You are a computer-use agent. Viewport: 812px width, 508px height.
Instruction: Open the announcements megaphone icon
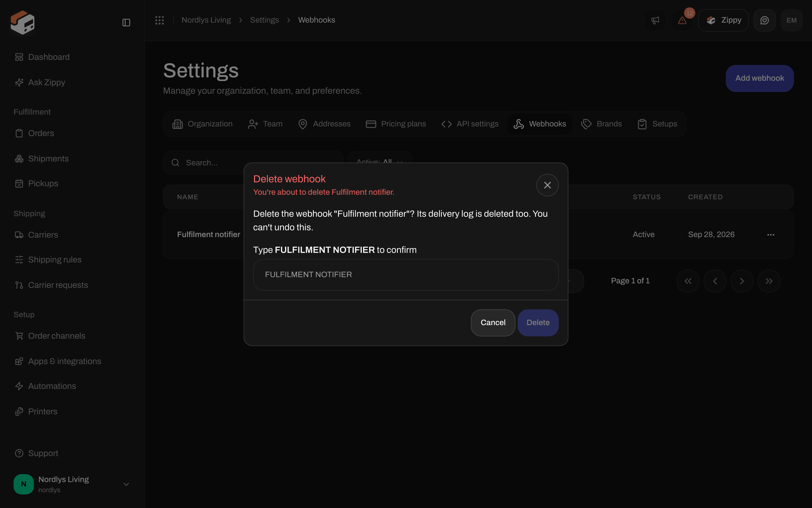655,20
